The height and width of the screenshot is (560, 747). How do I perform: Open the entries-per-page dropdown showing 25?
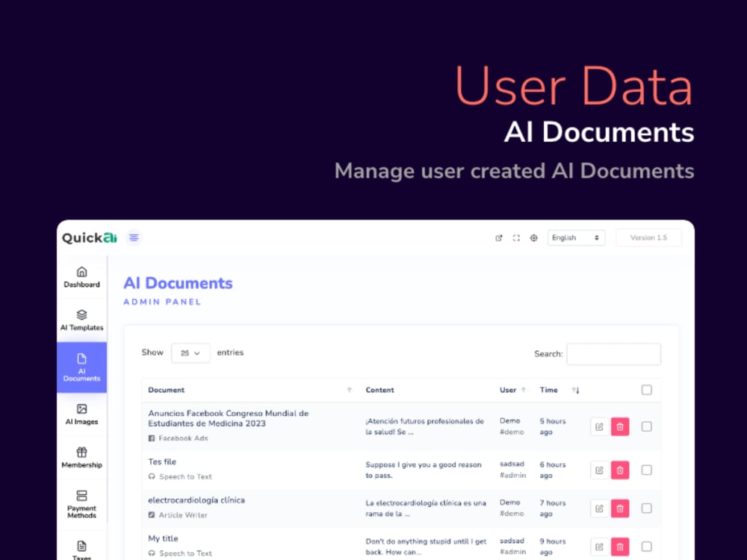pyautogui.click(x=190, y=353)
